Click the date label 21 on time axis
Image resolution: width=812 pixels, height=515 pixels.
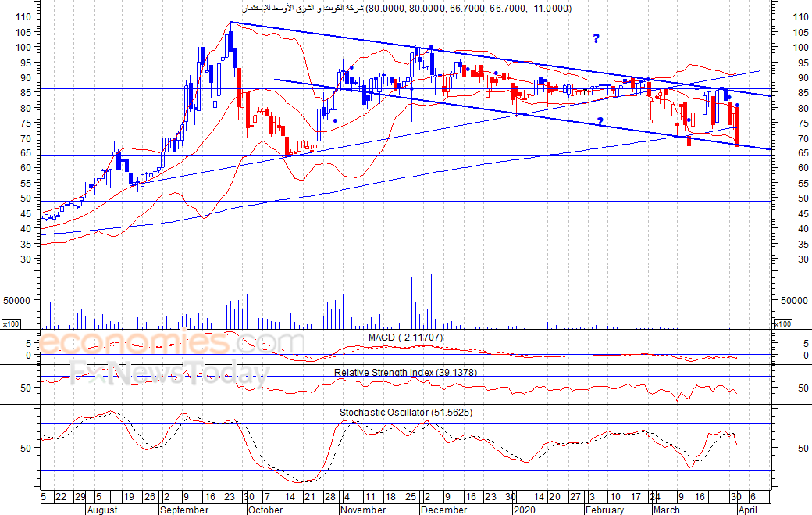point(310,497)
